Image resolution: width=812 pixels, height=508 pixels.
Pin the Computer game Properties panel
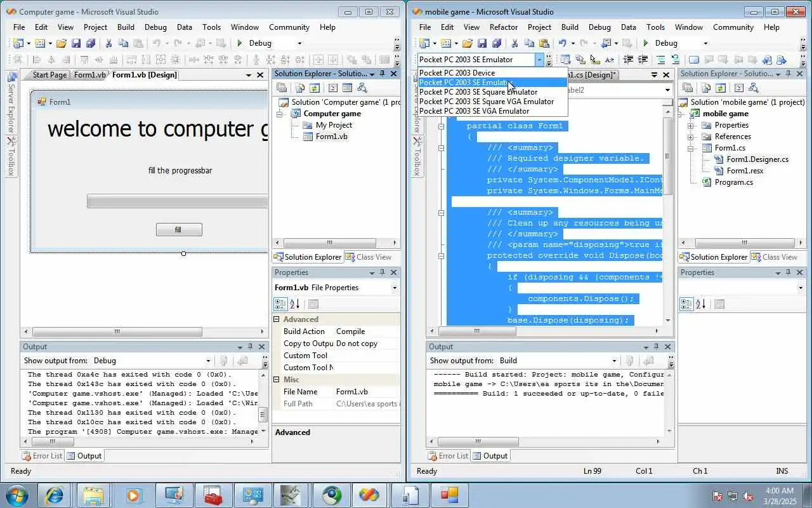pos(382,272)
